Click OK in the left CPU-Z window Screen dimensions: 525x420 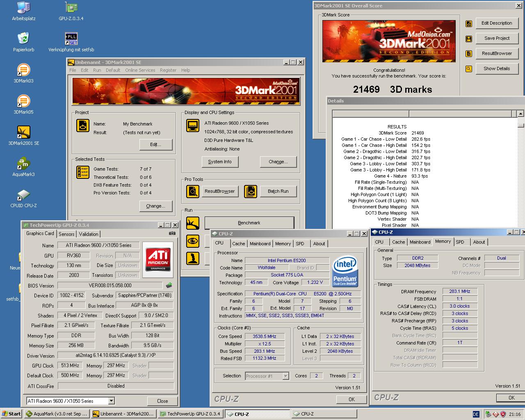pos(352,399)
